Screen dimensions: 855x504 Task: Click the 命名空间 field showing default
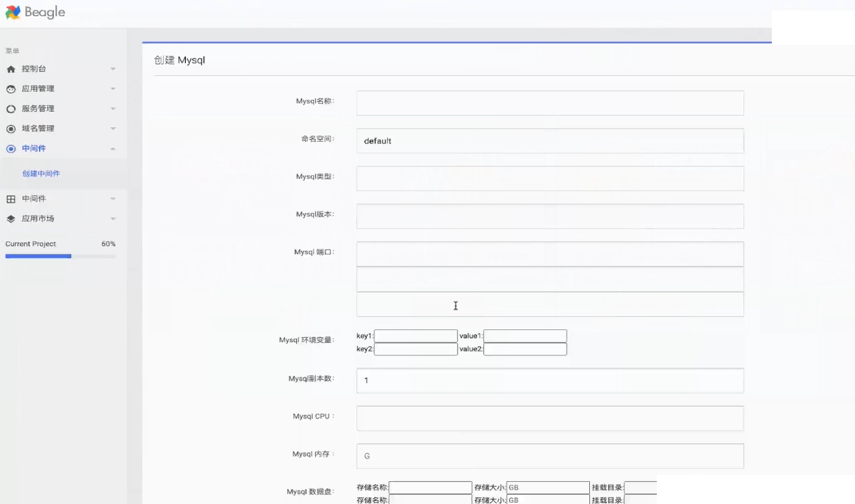pos(550,141)
